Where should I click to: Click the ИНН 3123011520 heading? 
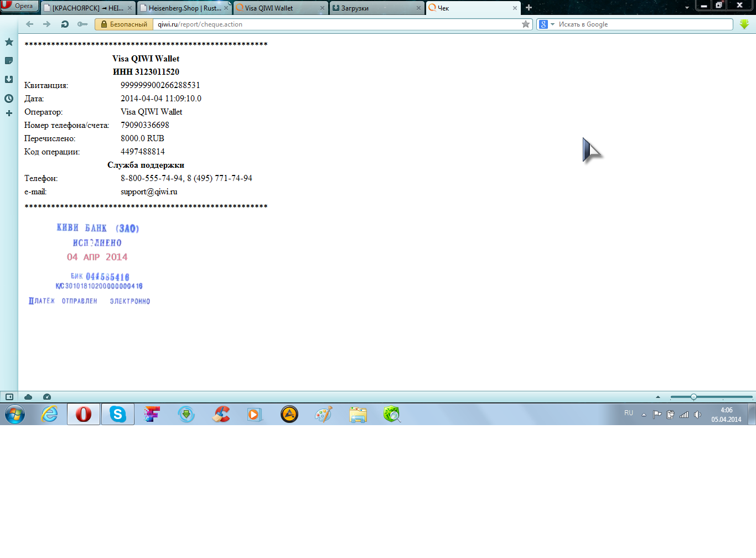(146, 72)
